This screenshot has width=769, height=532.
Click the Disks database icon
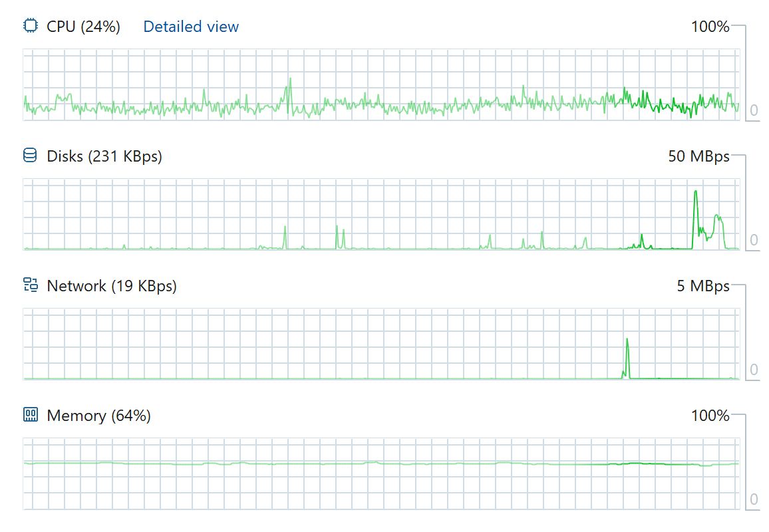click(x=31, y=156)
